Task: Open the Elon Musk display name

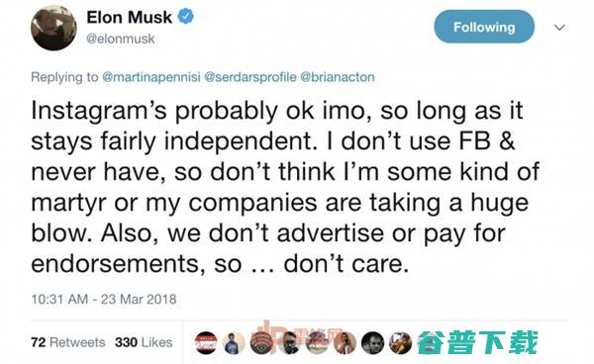Action: pos(129,17)
